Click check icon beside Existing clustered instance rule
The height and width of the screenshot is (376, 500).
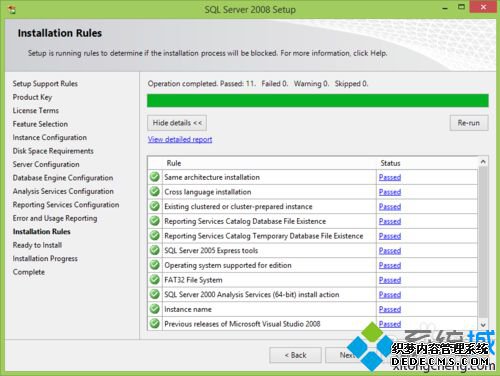(155, 206)
